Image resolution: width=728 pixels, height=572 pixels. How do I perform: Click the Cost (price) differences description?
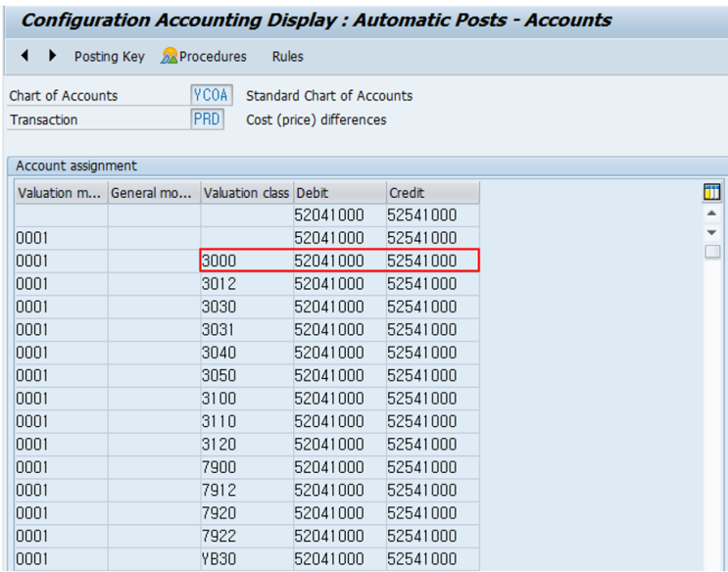[x=316, y=119]
